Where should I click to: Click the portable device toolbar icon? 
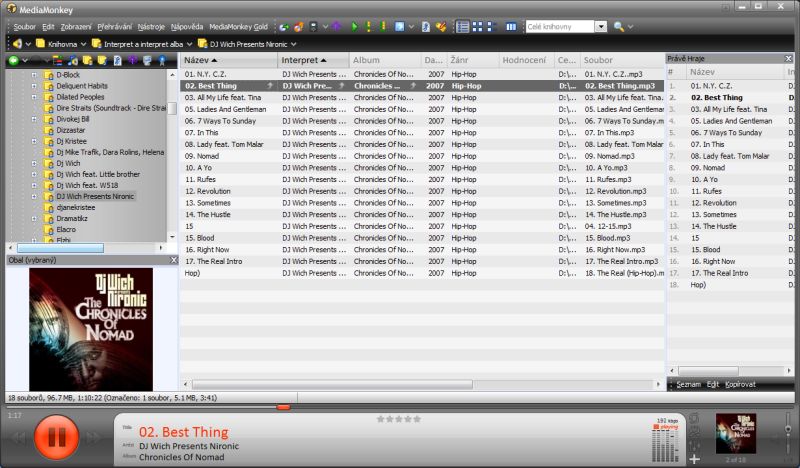313,27
